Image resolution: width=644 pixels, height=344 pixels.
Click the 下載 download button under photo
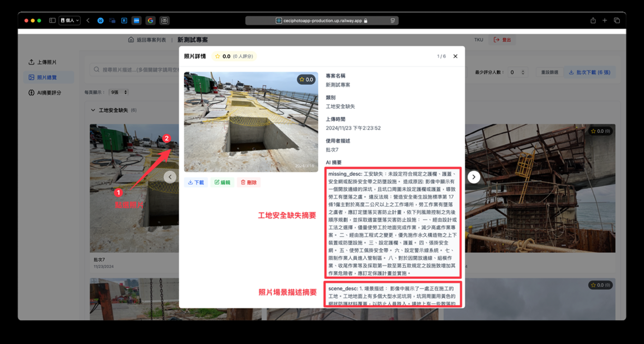tap(196, 183)
